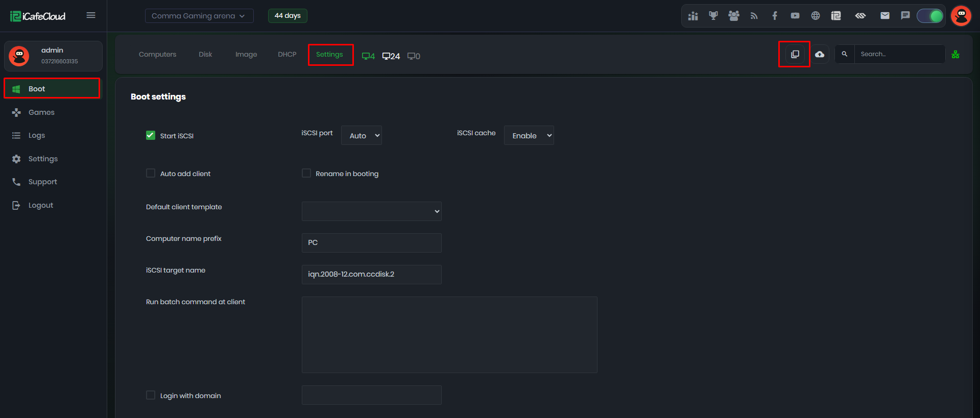
Task: Click the Search input field
Action: pyautogui.click(x=900, y=54)
